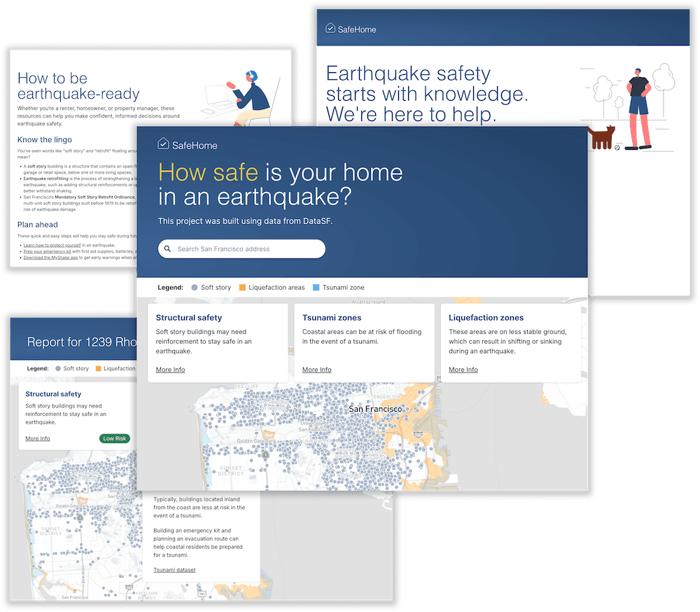Click the Liquefaction legend swatch in report window

pos(98,369)
